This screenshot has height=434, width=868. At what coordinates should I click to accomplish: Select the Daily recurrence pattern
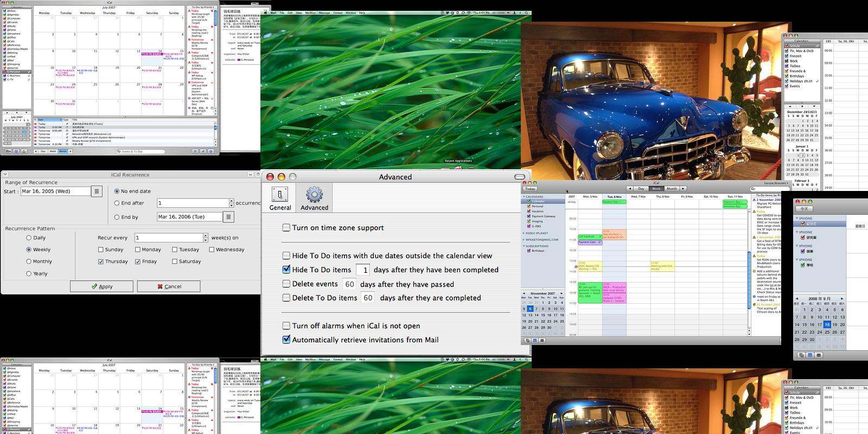coord(29,238)
